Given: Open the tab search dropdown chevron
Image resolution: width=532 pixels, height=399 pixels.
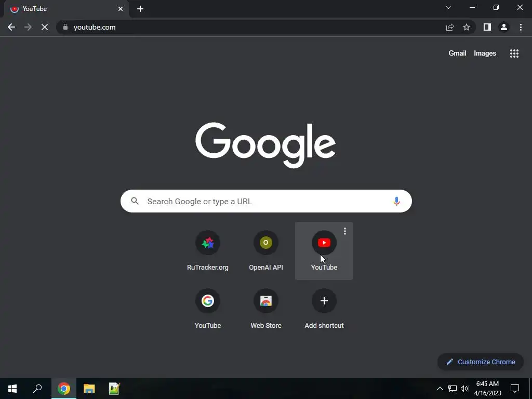Looking at the screenshot, I should (x=448, y=7).
